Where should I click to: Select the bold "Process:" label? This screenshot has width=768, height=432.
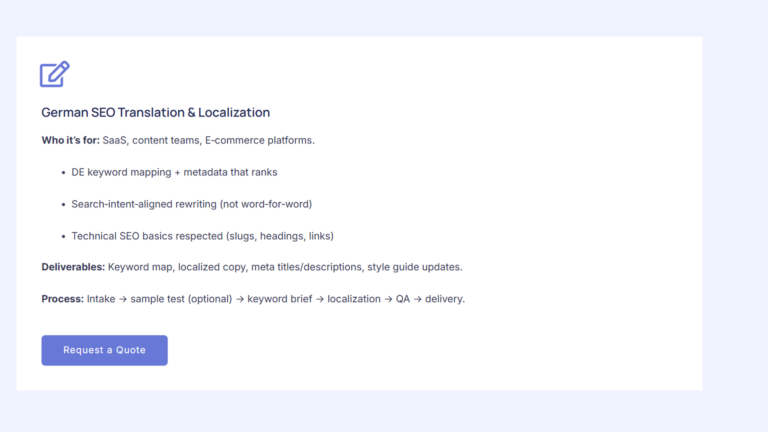tap(62, 299)
